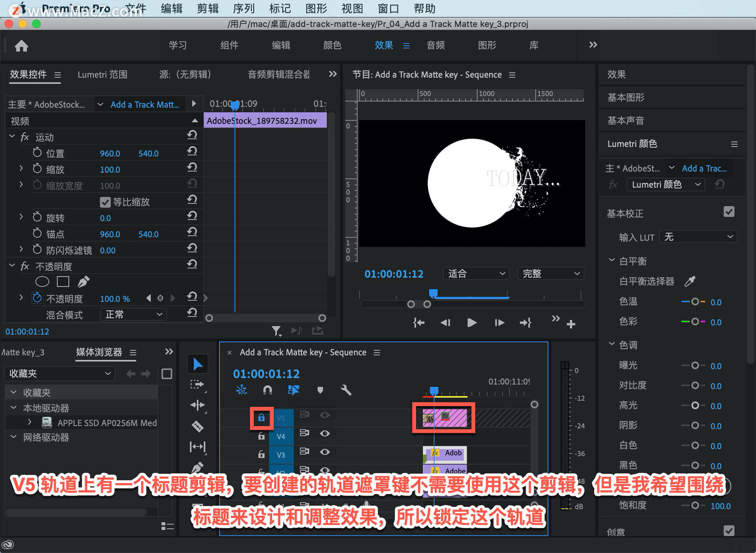
Task: Toggle V3 sync lock
Action: [304, 451]
